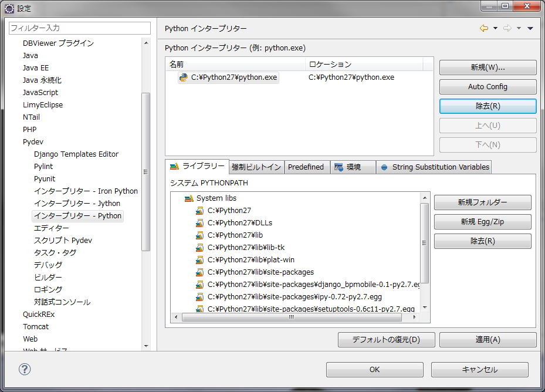Select Java EE preferences category
The width and height of the screenshot is (545, 392).
point(36,68)
